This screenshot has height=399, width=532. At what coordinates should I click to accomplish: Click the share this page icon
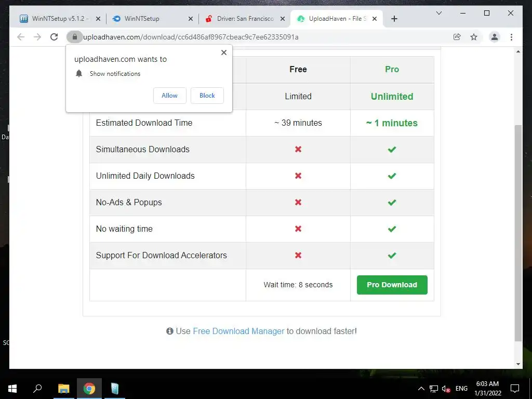coord(457,37)
